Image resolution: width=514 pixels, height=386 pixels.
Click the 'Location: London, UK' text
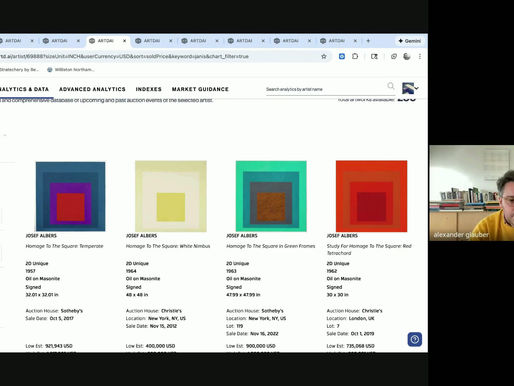350,318
